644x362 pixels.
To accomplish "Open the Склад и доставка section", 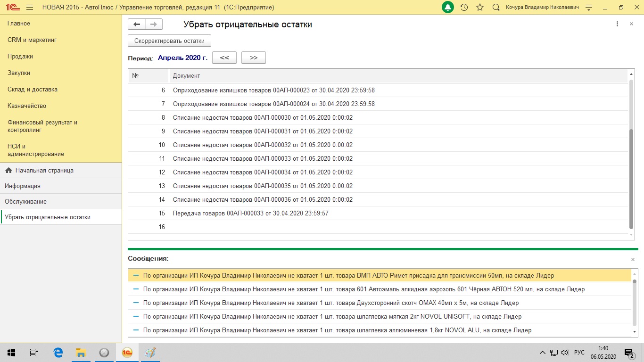I will (33, 90).
